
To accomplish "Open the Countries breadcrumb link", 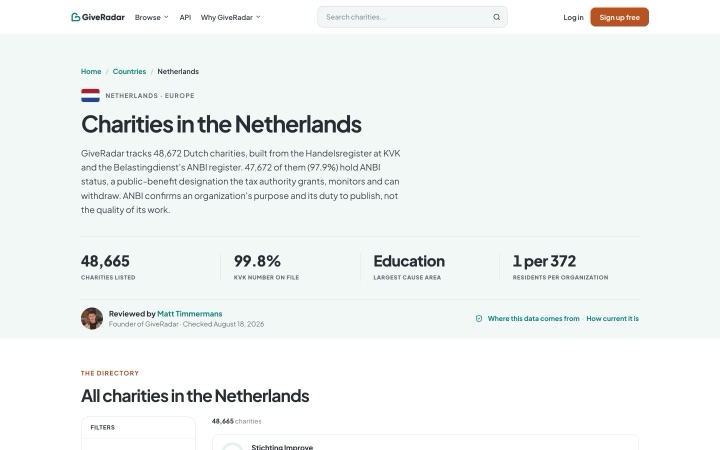I will point(129,71).
